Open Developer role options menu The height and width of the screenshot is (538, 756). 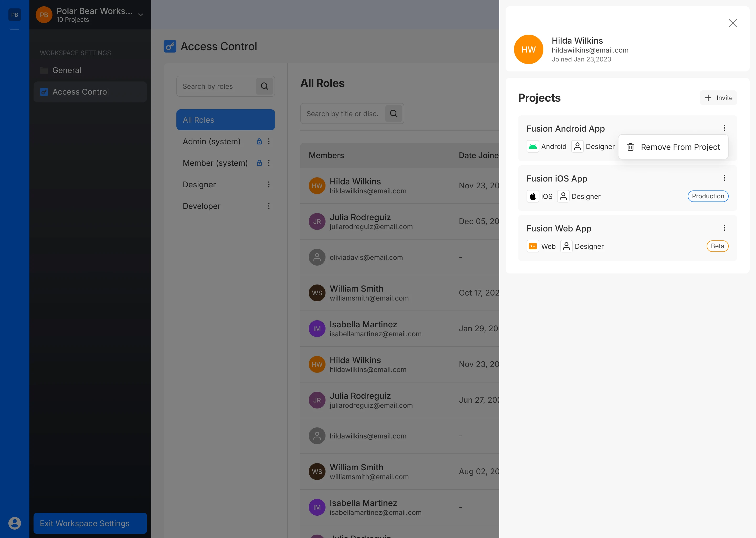pos(269,206)
